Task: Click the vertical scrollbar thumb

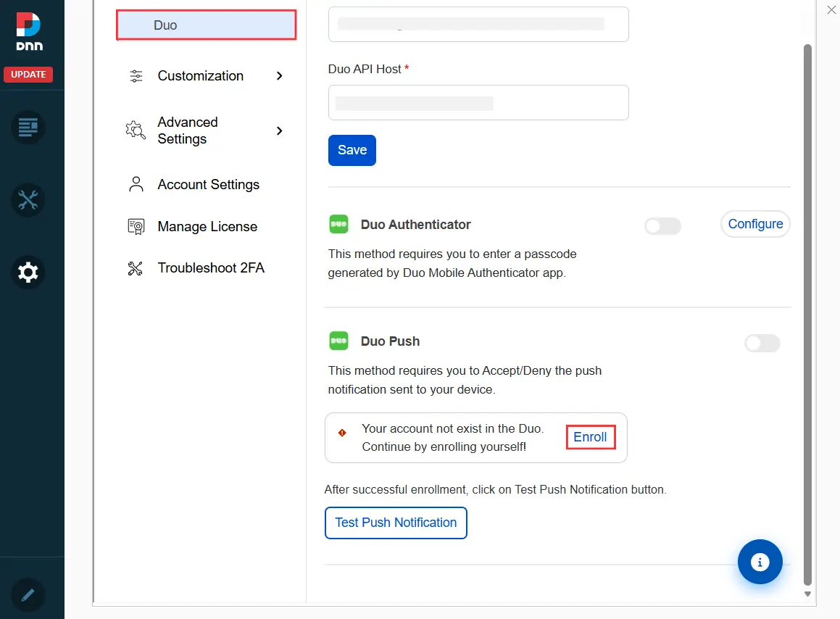Action: 807,315
